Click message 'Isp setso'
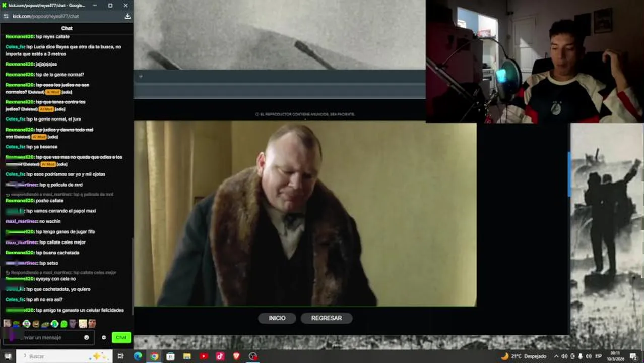644x363 pixels. [49, 263]
